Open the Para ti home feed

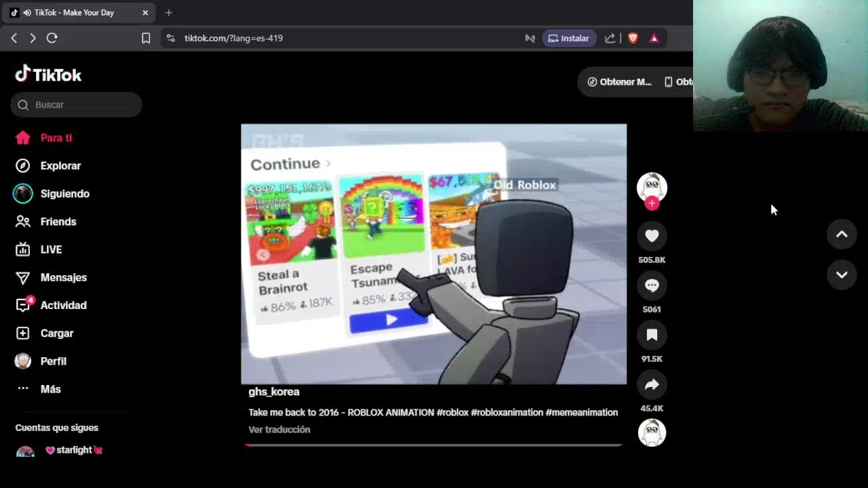(43, 138)
